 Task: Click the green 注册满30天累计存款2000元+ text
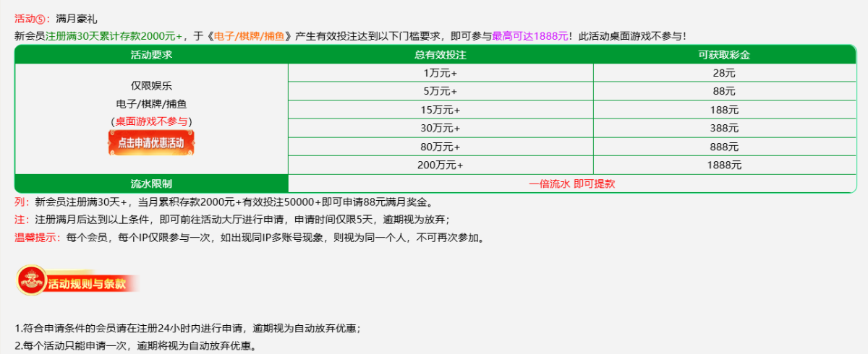(114, 35)
